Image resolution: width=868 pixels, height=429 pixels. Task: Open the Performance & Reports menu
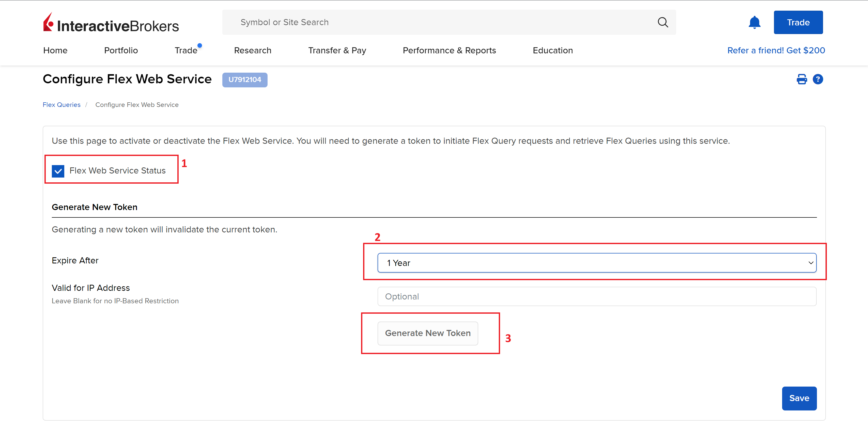449,51
